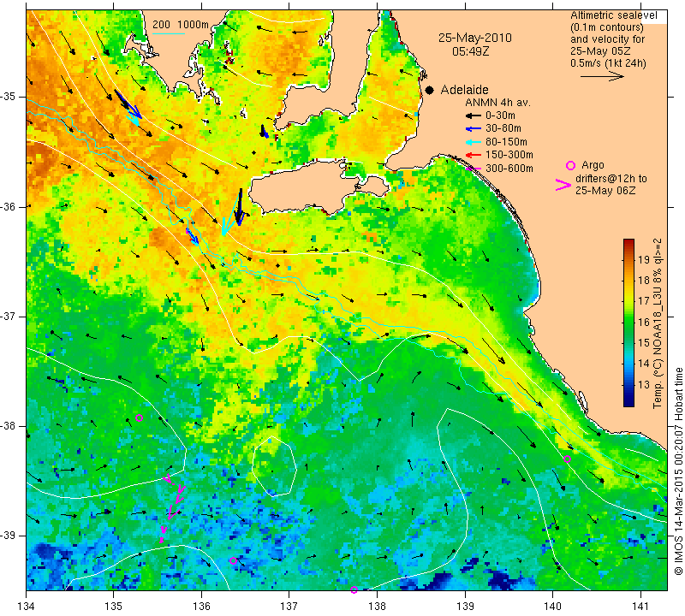Click the Argo float circle near 140.2°E
Image resolution: width=685 pixels, height=616 pixels.
pyautogui.click(x=567, y=459)
